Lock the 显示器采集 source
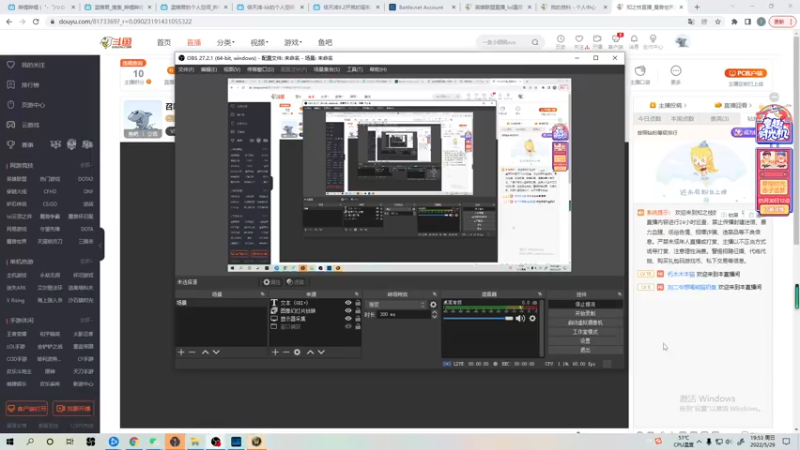Image resolution: width=800 pixels, height=450 pixels. click(x=358, y=318)
